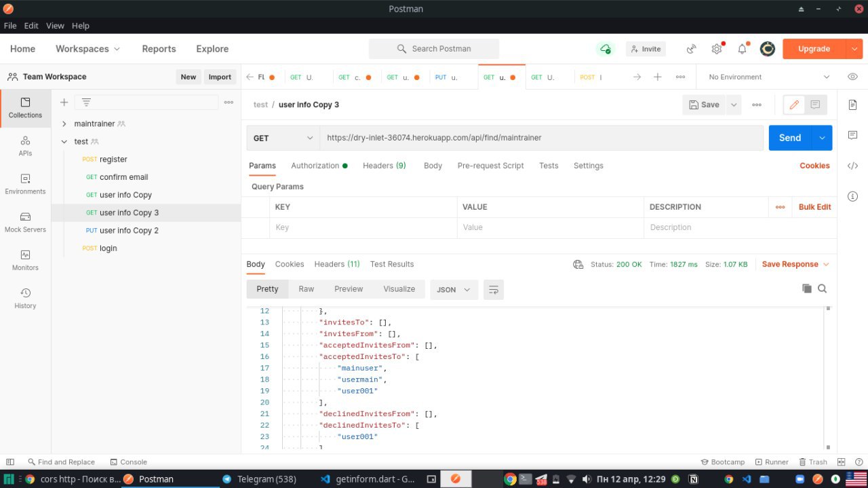Click the Bulk Edit link
The height and width of the screenshot is (488, 868).
tap(814, 207)
